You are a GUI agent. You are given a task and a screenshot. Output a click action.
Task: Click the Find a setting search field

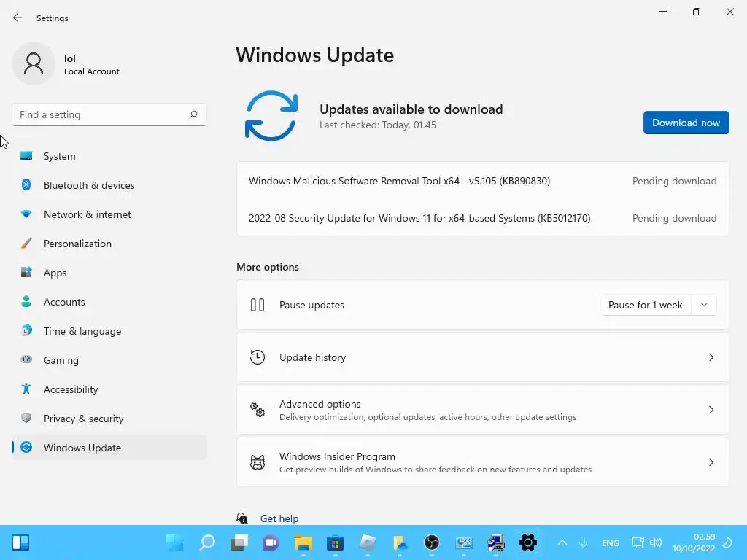click(x=109, y=114)
